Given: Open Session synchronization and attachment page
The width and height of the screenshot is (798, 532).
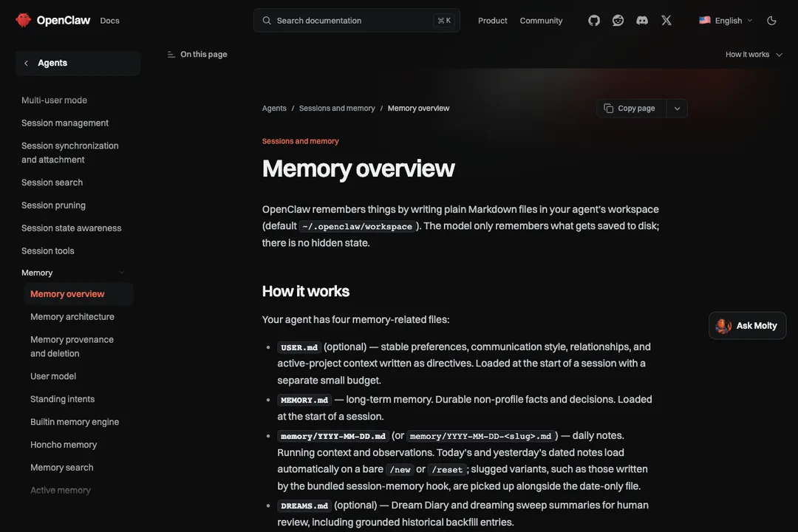Looking at the screenshot, I should [x=69, y=153].
